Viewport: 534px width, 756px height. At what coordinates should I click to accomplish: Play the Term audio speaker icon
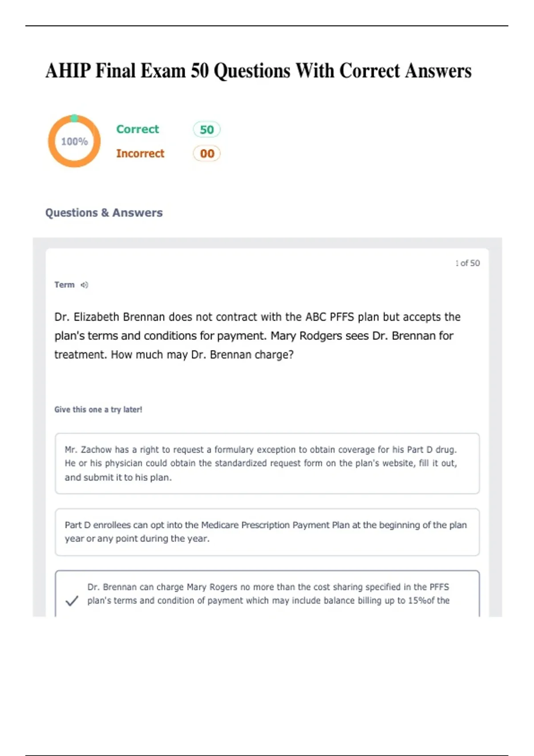tap(84, 285)
